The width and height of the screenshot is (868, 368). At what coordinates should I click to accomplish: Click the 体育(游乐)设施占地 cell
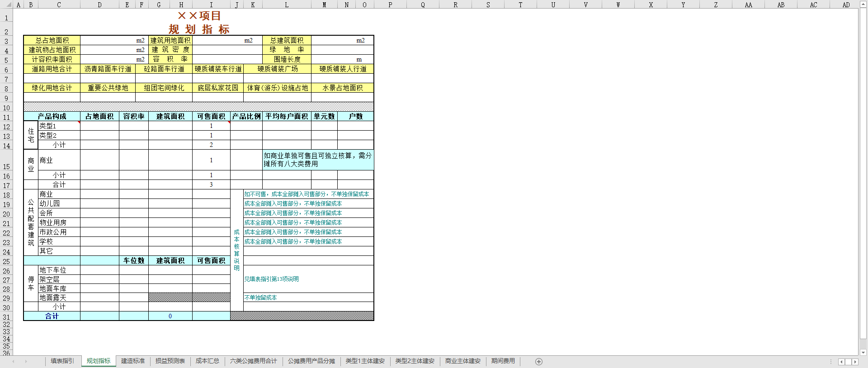pos(277,88)
